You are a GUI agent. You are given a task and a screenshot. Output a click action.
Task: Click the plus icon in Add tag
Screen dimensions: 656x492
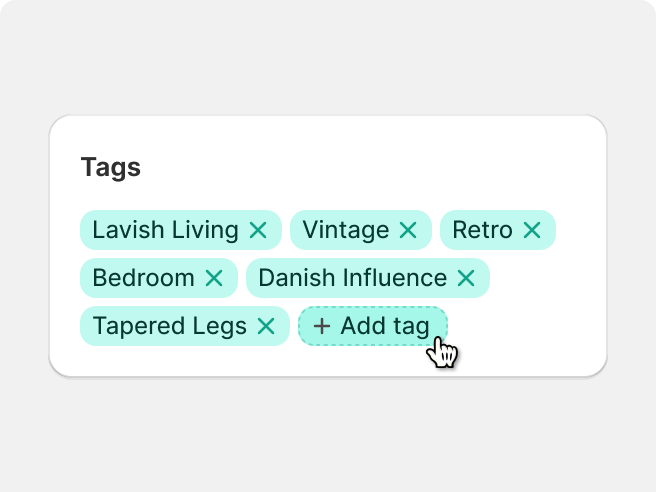[322, 326]
